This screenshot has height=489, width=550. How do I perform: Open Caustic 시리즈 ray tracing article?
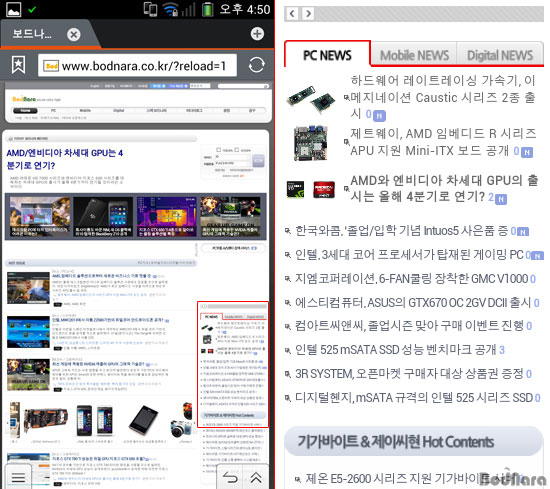[x=443, y=98]
